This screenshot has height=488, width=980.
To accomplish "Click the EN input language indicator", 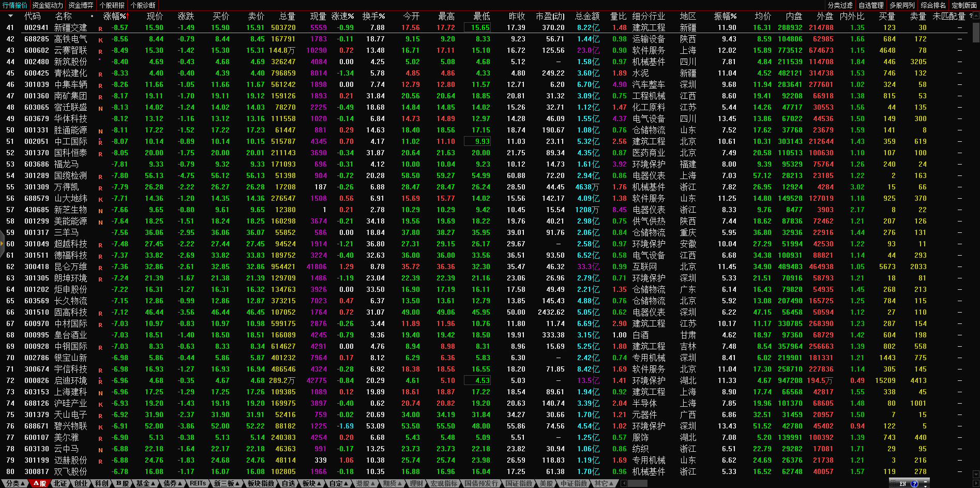I will [903, 484].
